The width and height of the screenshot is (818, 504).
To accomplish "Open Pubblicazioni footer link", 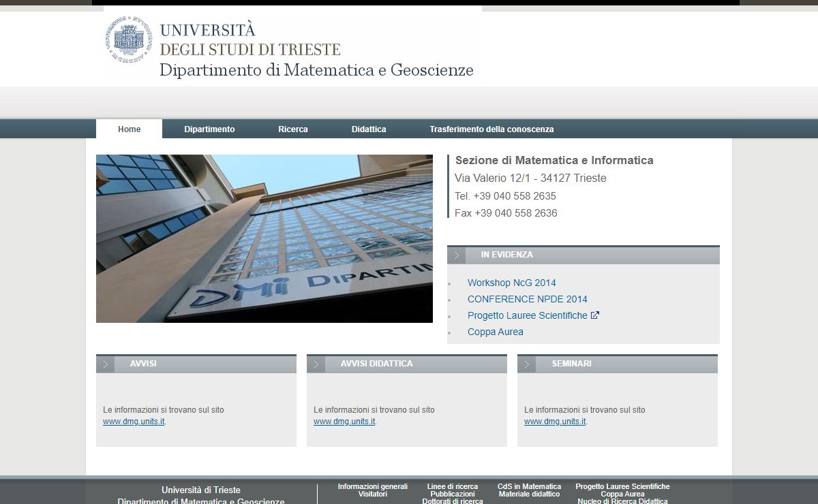I will click(453, 494).
